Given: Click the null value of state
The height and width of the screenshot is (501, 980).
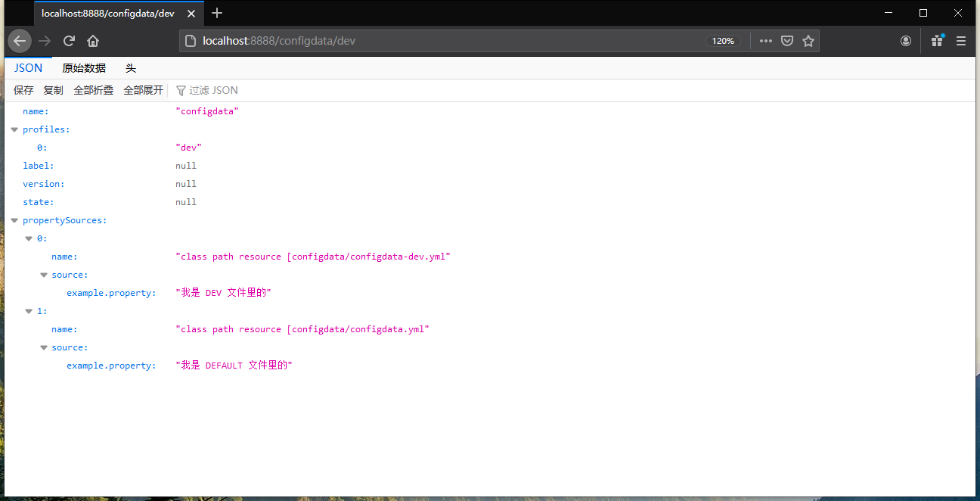Looking at the screenshot, I should tap(186, 202).
